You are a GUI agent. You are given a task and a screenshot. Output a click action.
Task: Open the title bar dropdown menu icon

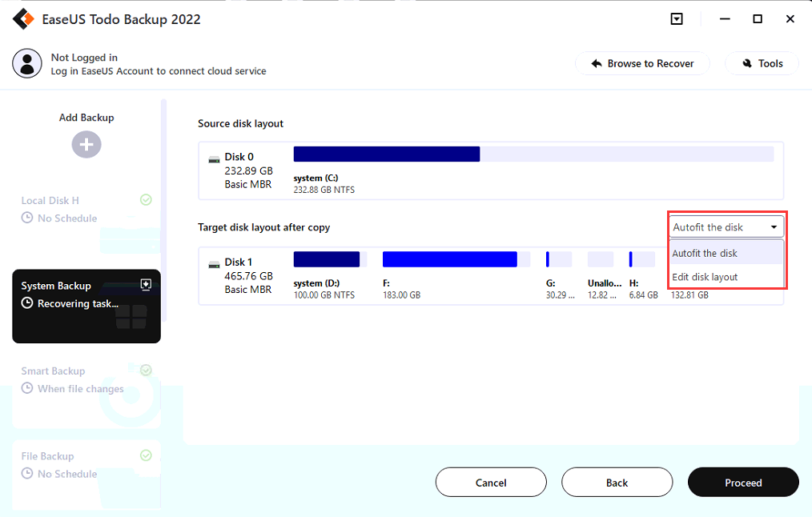[677, 19]
